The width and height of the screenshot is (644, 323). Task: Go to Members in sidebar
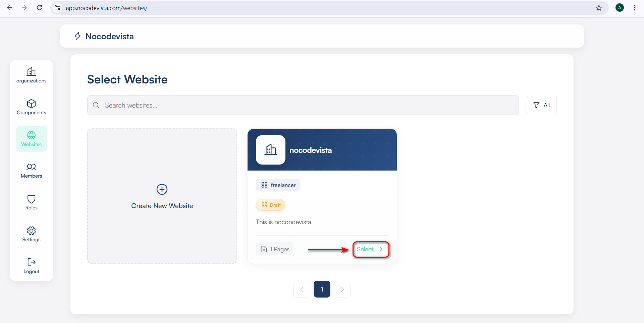click(31, 167)
